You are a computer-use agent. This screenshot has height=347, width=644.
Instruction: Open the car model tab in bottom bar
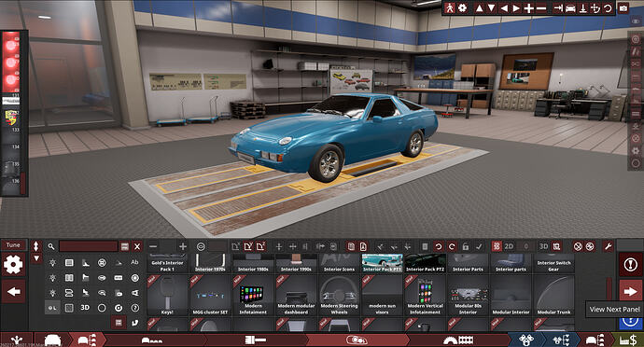coord(52,340)
